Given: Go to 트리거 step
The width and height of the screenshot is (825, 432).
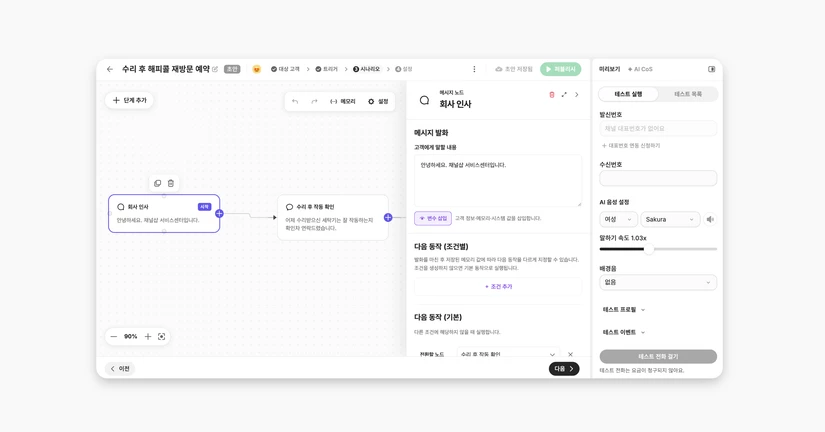Looking at the screenshot, I should click(327, 69).
